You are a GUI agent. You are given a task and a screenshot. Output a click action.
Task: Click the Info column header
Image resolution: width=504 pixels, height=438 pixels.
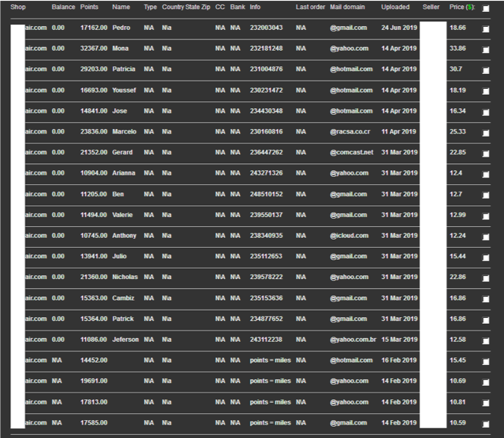[x=255, y=7]
